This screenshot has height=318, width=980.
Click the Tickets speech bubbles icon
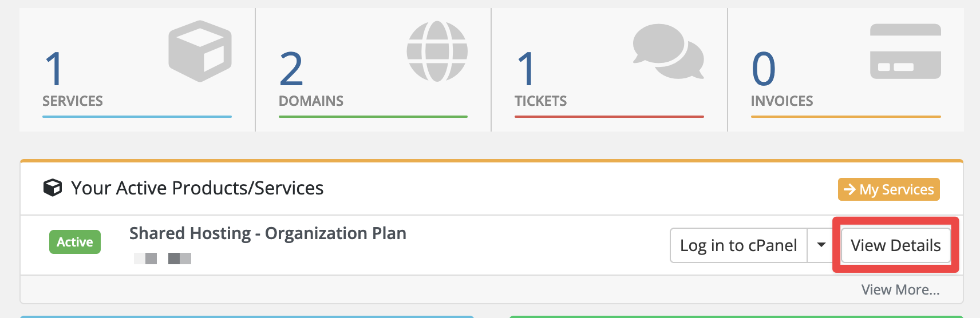(669, 51)
